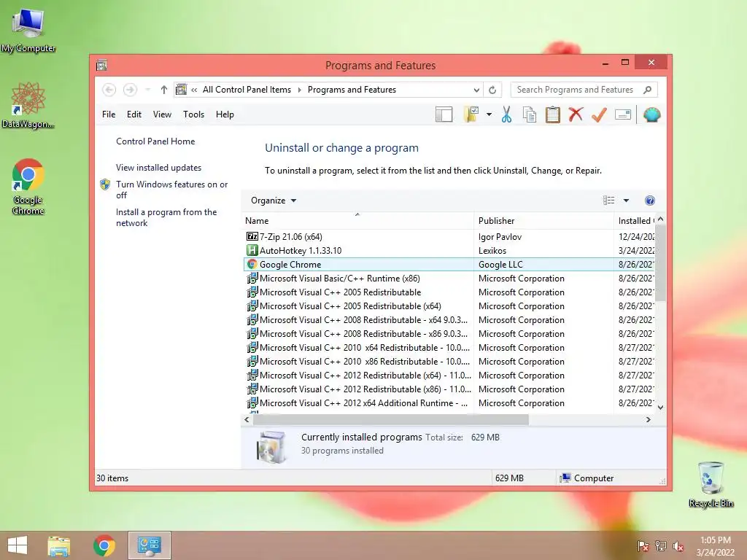Viewport: 747px width, 560px height.
Task: Sort list by Installed On column header
Action: tap(635, 221)
